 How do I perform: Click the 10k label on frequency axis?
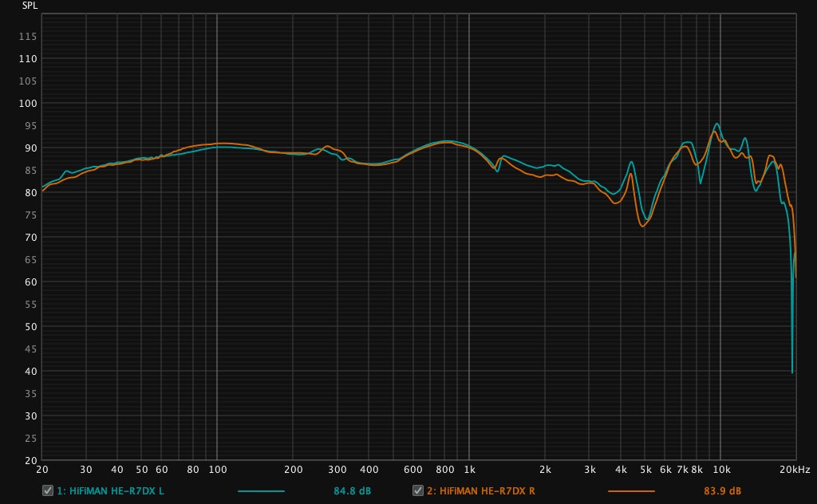pos(721,471)
